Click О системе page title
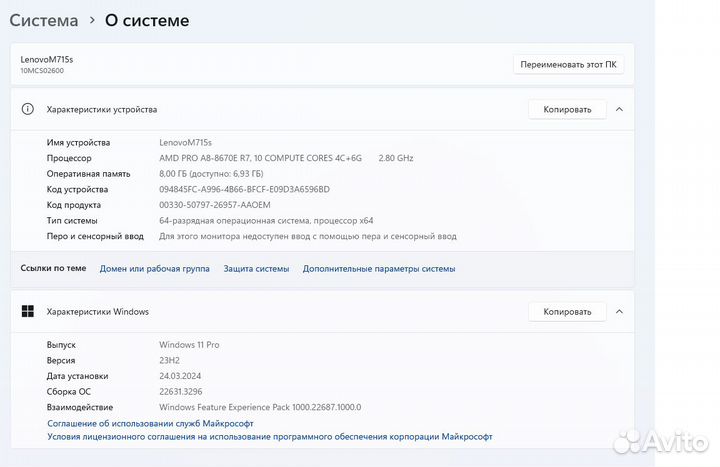This screenshot has width=720, height=467. tap(147, 21)
